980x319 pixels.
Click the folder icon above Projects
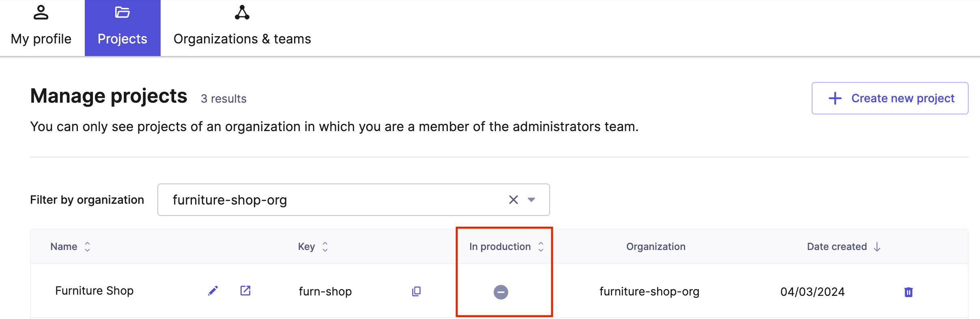click(x=122, y=13)
